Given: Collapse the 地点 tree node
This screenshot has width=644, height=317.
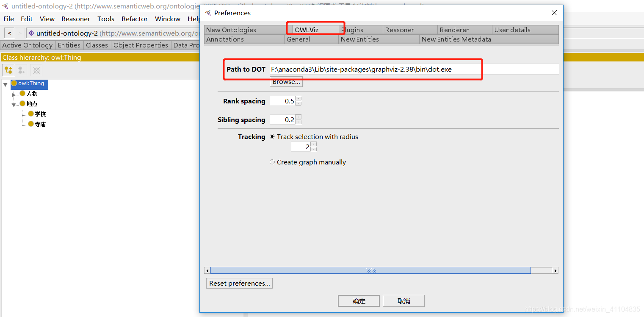Looking at the screenshot, I should [14, 105].
